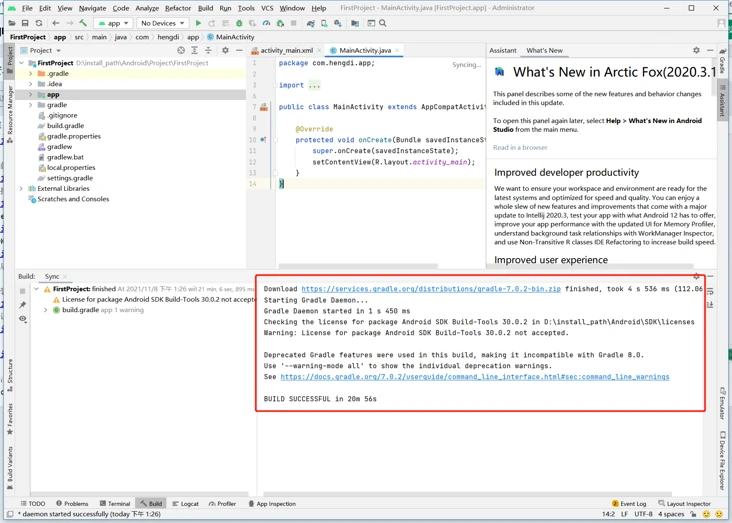732x523 pixels.
Task: Switch to the Assistant tab
Action: [x=503, y=50]
